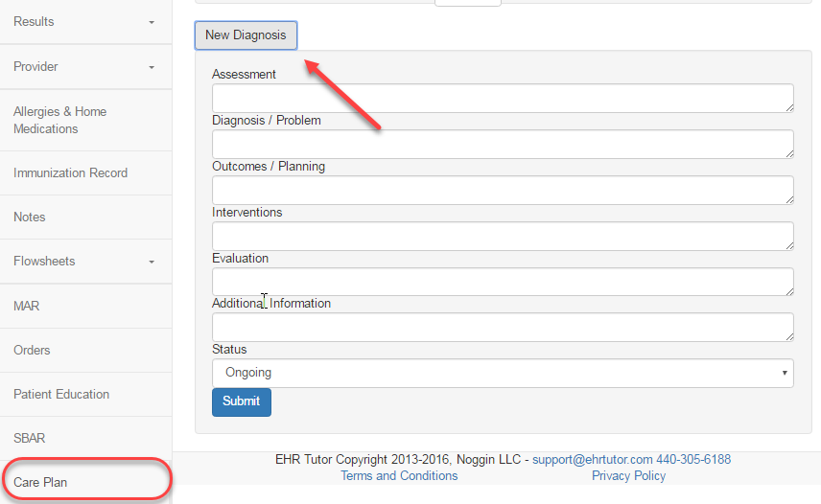The image size is (821, 504).
Task: Open the Orders section
Action: coord(32,351)
